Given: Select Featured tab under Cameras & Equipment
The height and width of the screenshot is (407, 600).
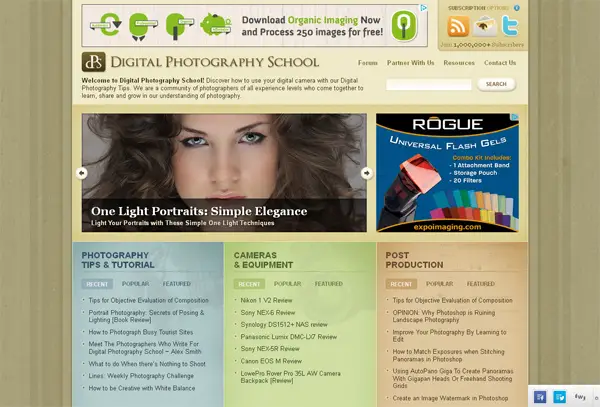Looking at the screenshot, I should pos(328,284).
